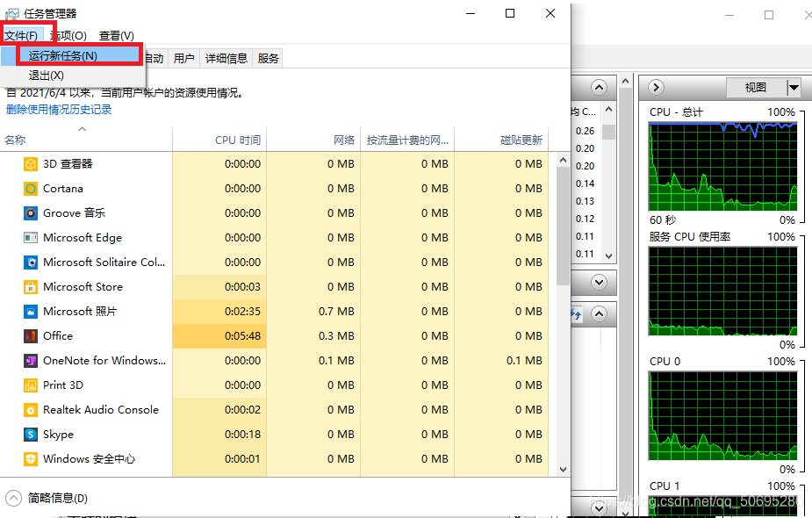The height and width of the screenshot is (518, 812).
Task: Collapse the top section in resource monitor
Action: coord(600,87)
